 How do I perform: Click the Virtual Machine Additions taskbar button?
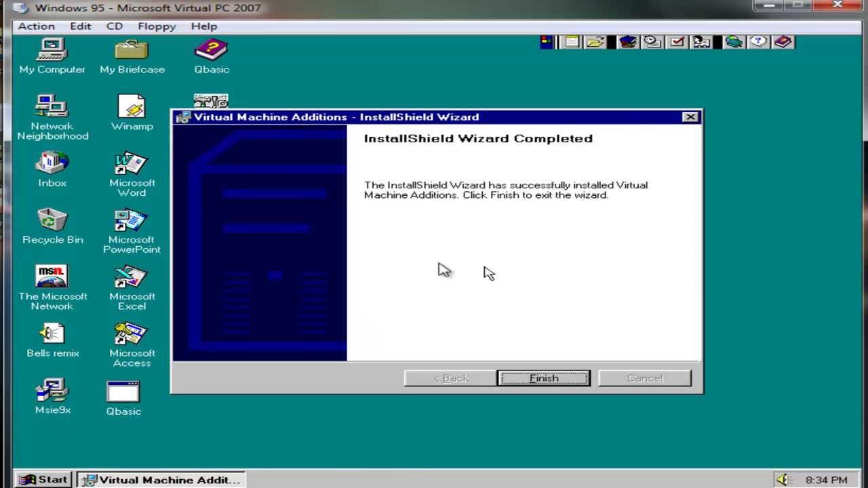[161, 480]
